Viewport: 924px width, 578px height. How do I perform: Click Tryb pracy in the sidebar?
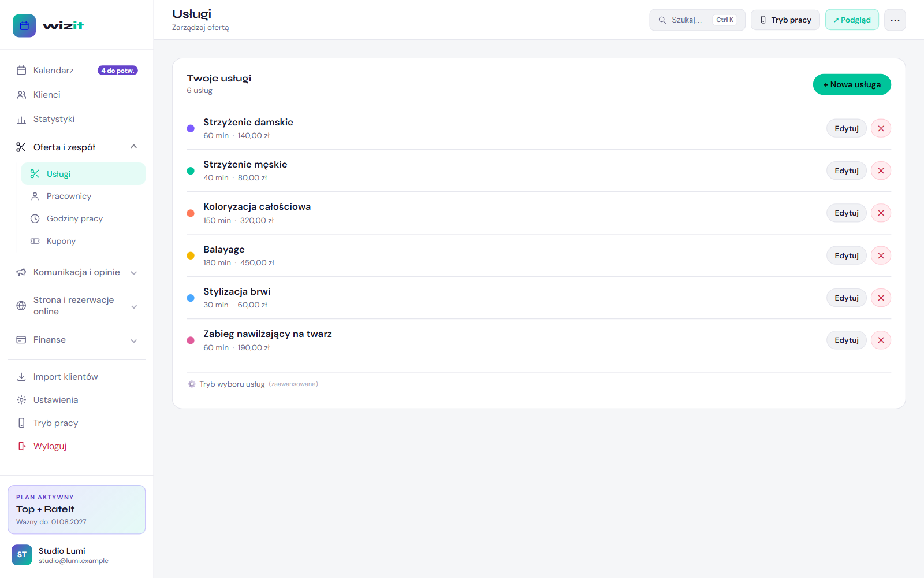coord(76,423)
